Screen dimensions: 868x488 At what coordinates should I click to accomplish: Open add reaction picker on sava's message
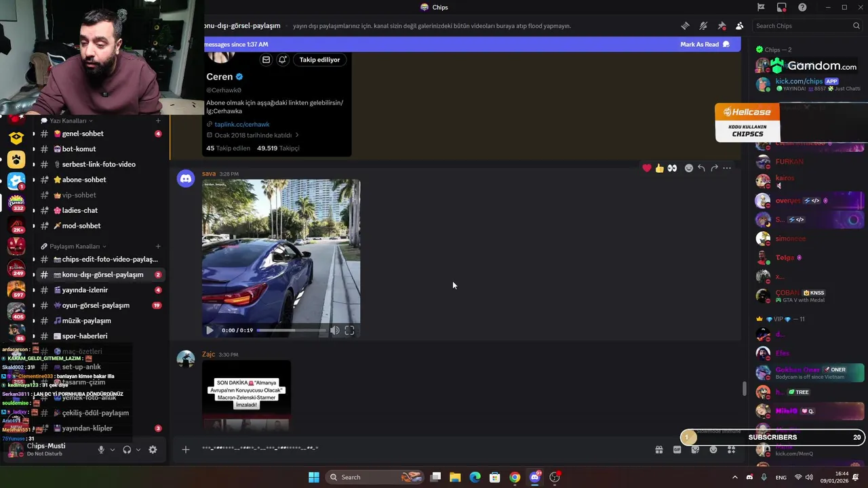[689, 168]
